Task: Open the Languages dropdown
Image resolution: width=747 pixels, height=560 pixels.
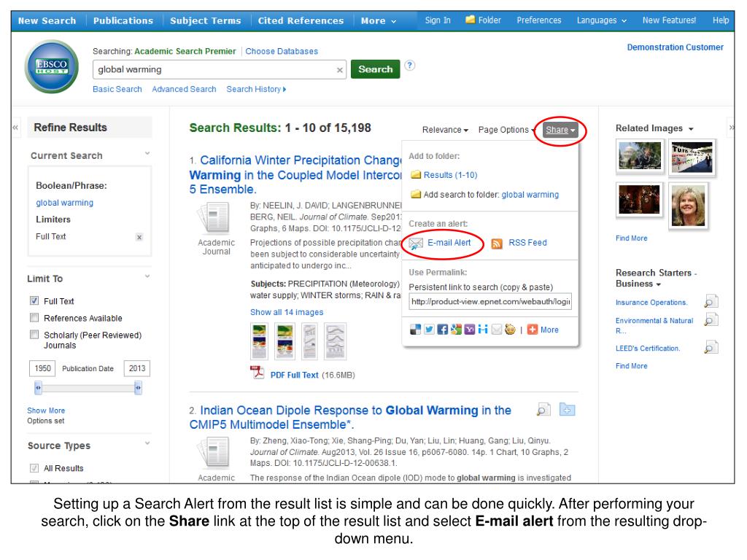Action: [602, 20]
